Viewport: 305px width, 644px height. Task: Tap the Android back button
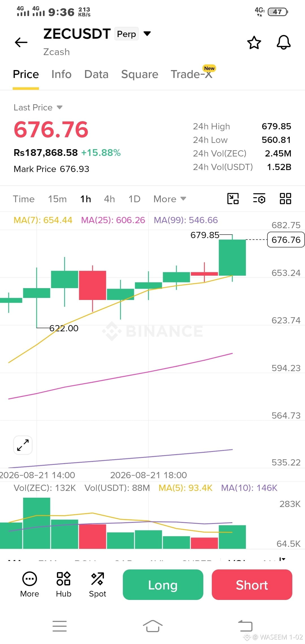245,626
